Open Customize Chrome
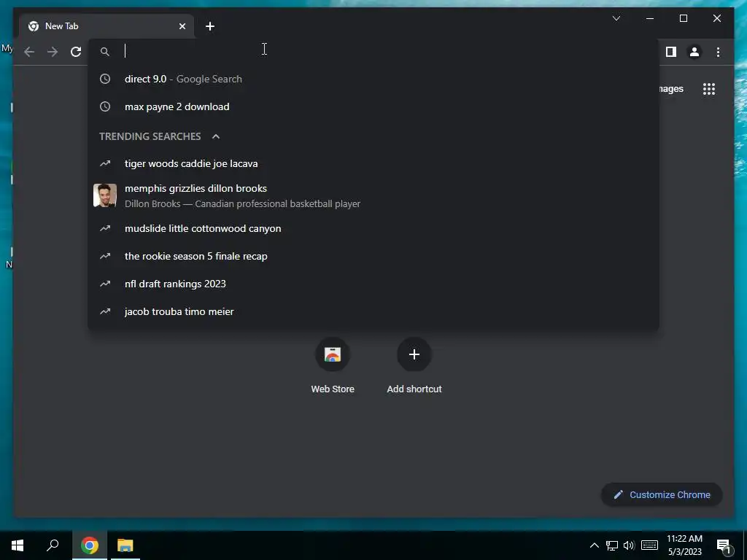Image resolution: width=747 pixels, height=560 pixels. pos(662,495)
